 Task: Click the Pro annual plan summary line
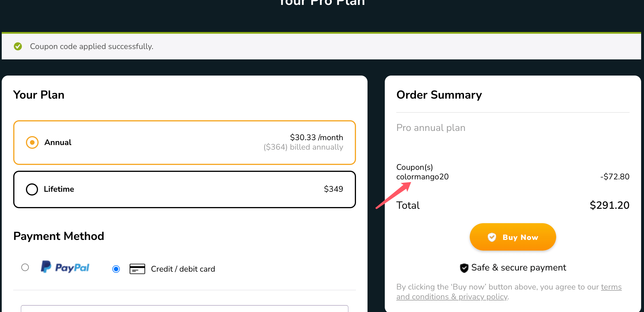click(431, 127)
